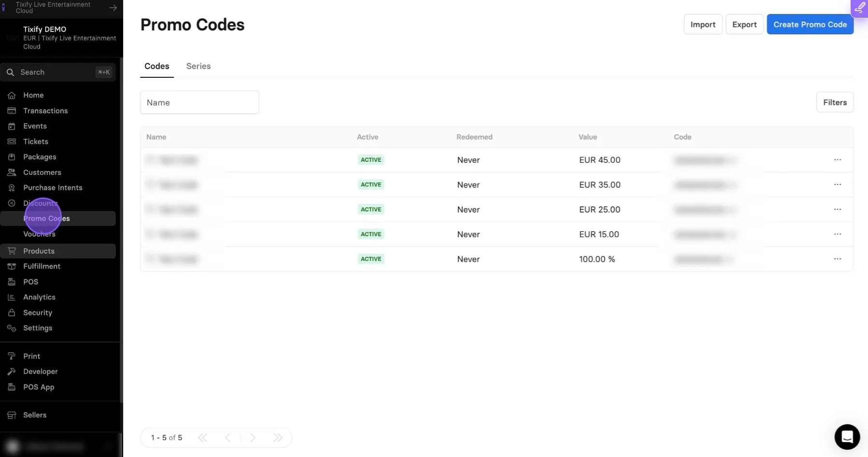
Task: Go to the Security section
Action: coord(58,313)
